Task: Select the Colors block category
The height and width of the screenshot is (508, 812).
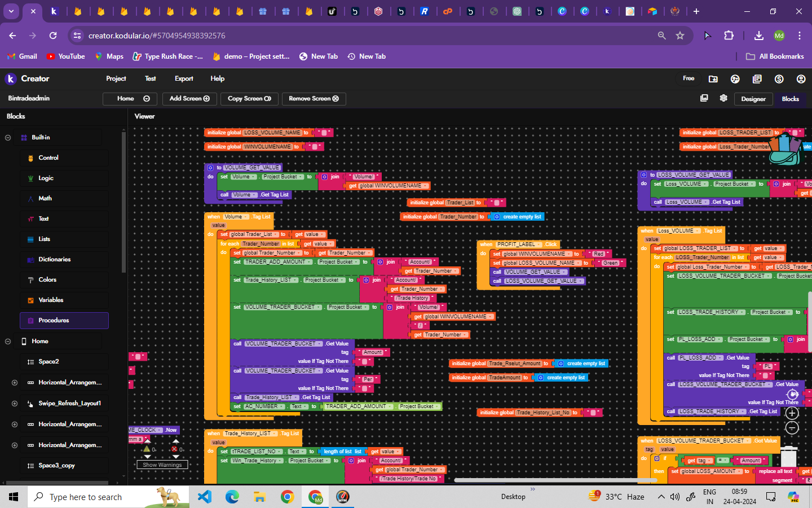Action: 47,280
